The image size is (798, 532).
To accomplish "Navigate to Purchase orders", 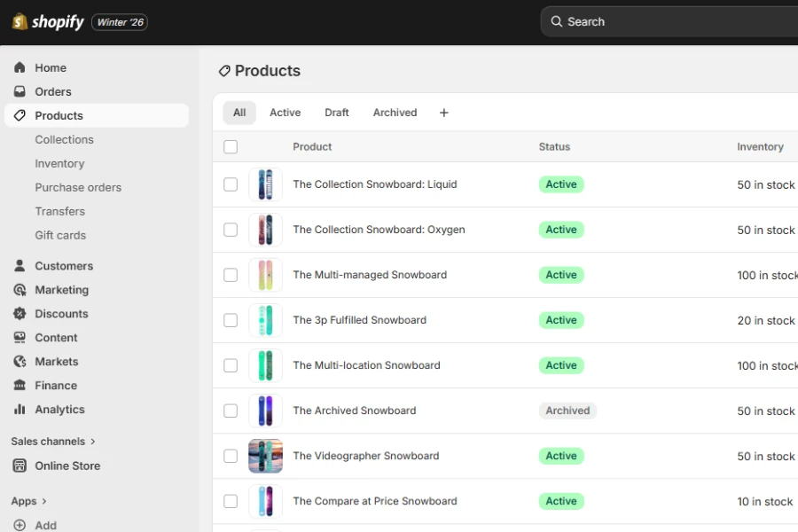I will 78,187.
